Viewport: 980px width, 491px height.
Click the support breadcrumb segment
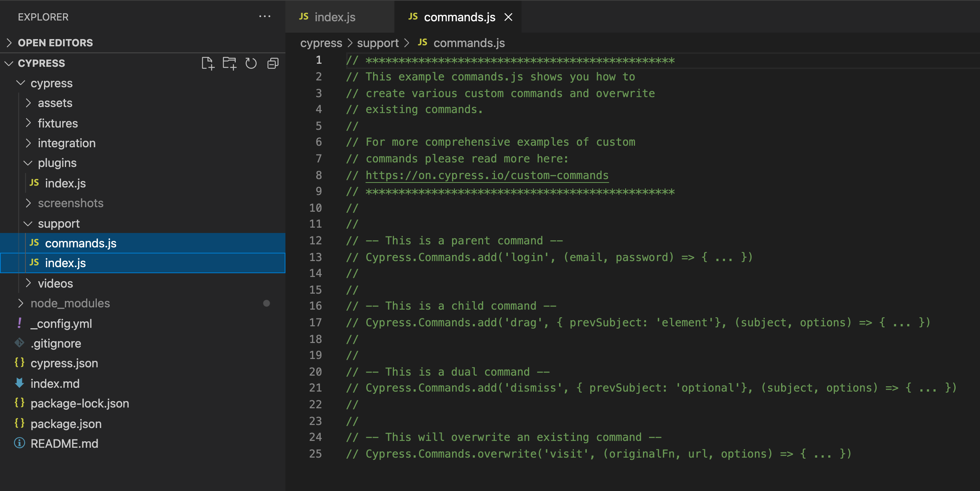[377, 43]
